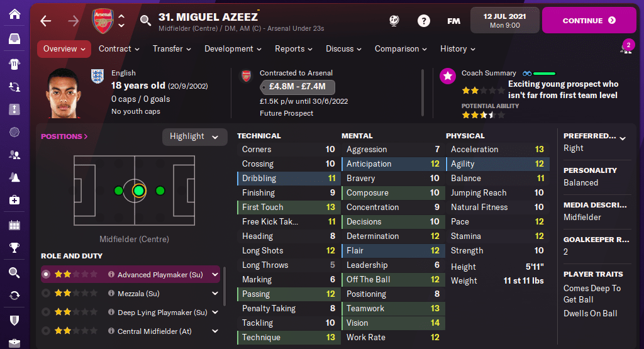Click the magnifying glass search icon
Viewport: 644px width, 349px height.
(145, 21)
